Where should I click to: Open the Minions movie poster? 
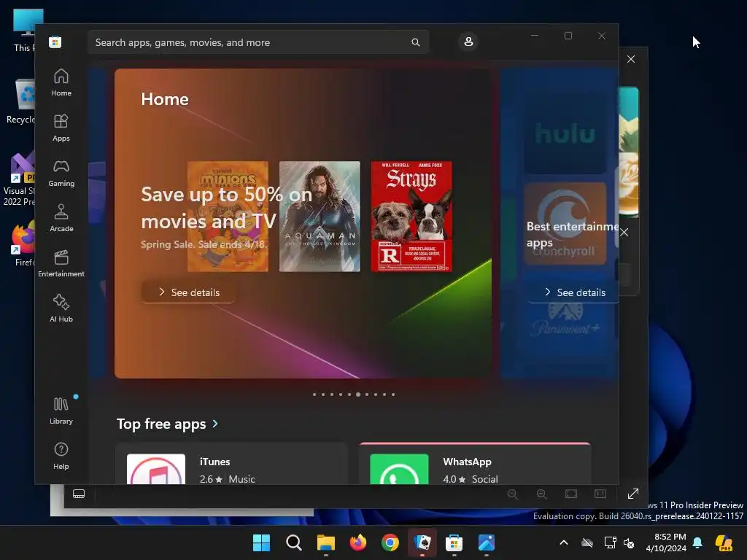click(228, 217)
